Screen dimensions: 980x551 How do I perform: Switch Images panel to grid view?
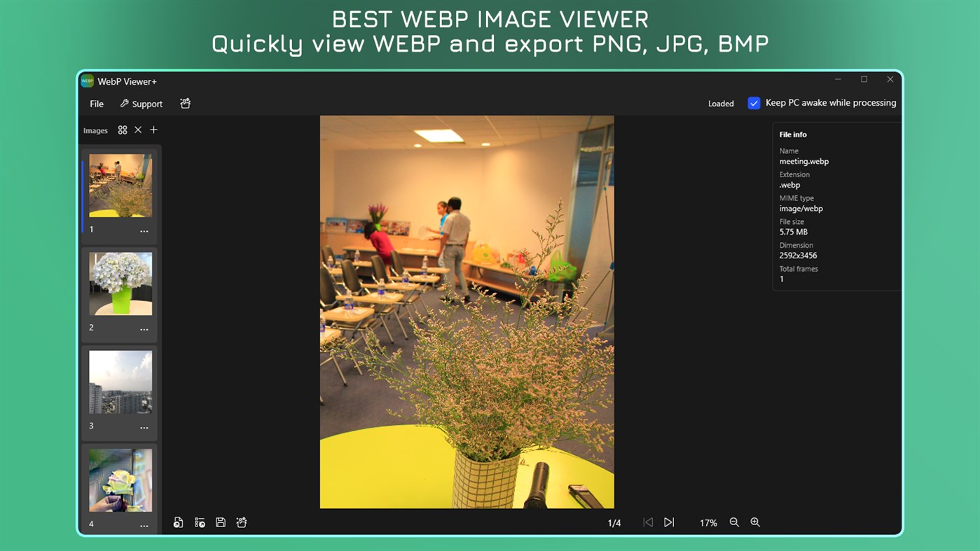pyautogui.click(x=123, y=130)
